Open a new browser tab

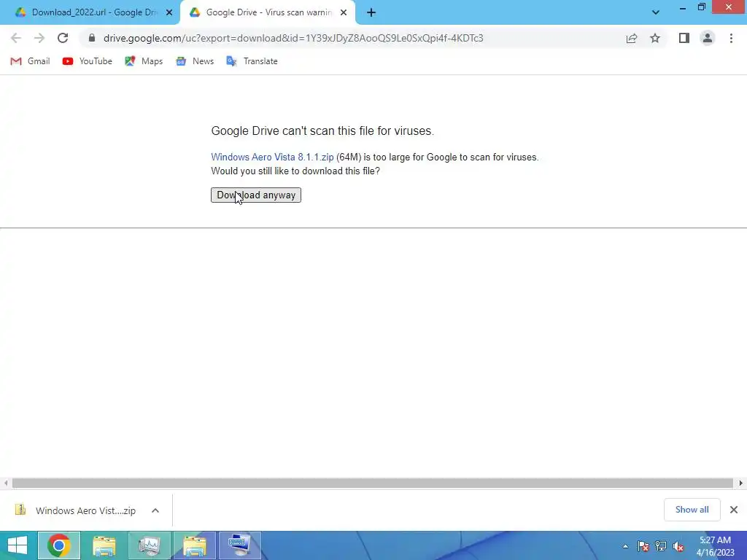(x=371, y=12)
